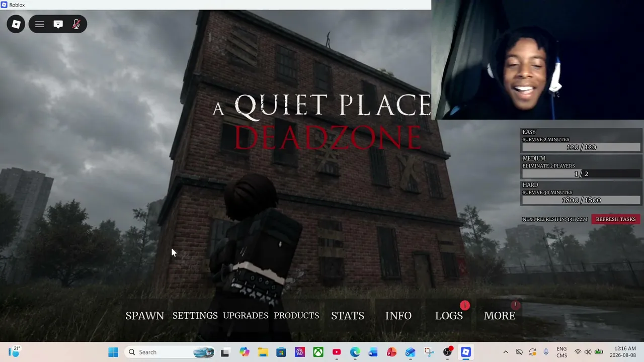Open the LOGS menu
Screen dimensions: 644x362
click(449, 316)
